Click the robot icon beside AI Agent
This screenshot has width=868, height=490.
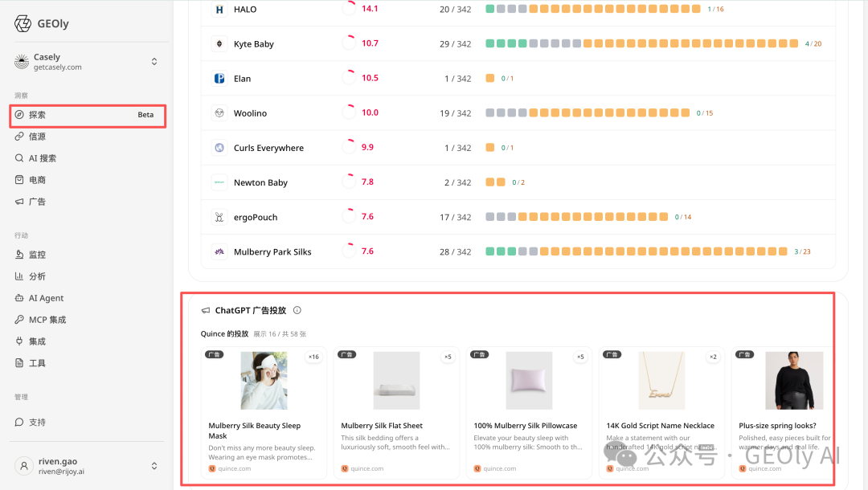click(19, 297)
